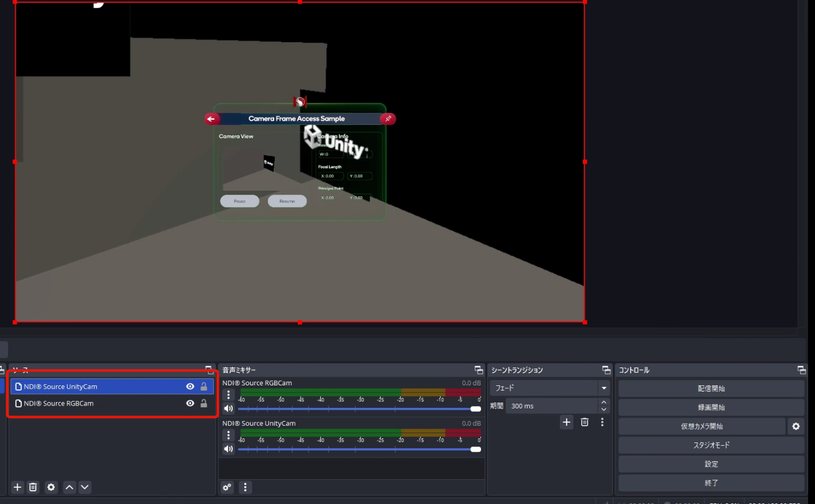The image size is (815, 504).
Task: Open advanced audio properties gear icon
Action: point(227,487)
